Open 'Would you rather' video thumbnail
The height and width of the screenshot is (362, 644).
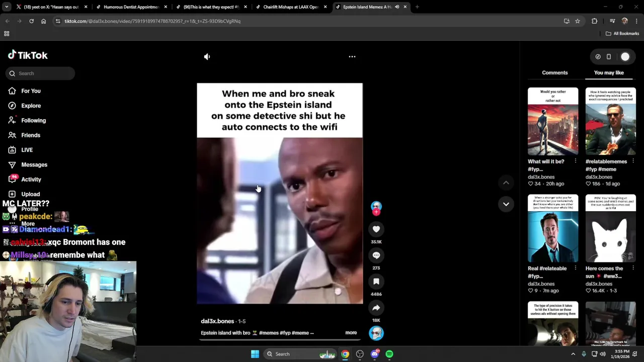tap(553, 121)
